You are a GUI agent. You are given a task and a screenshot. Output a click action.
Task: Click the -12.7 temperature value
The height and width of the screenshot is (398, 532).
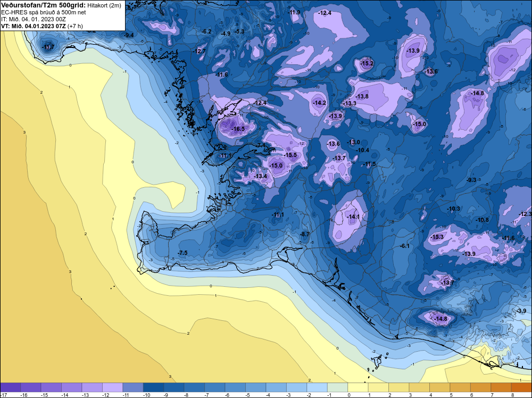point(199,51)
